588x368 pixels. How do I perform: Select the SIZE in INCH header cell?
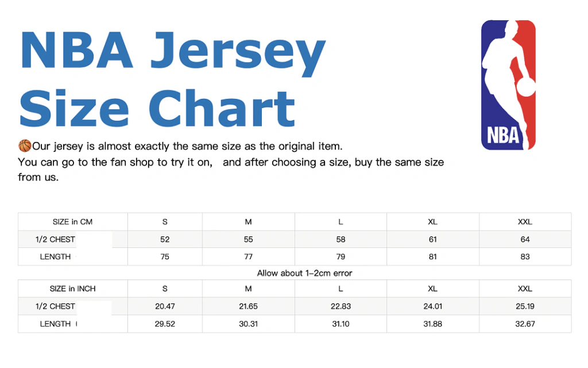(x=72, y=289)
